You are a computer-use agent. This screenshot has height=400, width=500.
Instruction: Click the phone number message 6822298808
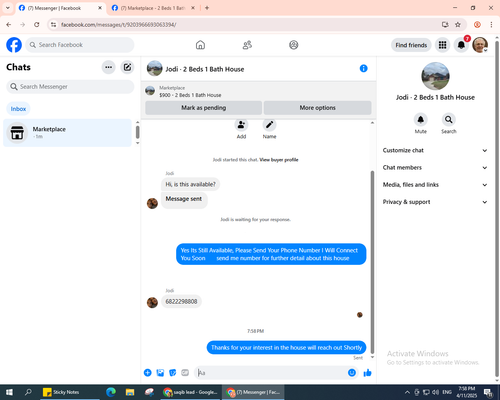[181, 301]
